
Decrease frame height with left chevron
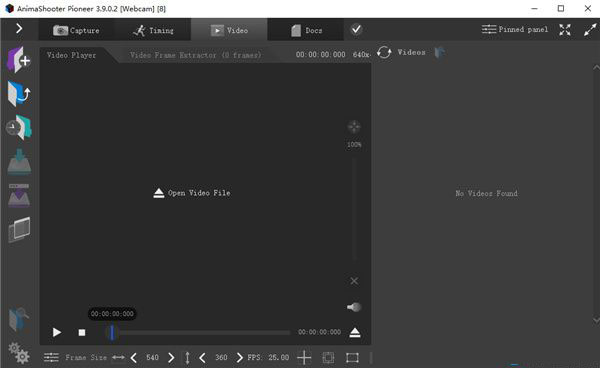pos(202,358)
